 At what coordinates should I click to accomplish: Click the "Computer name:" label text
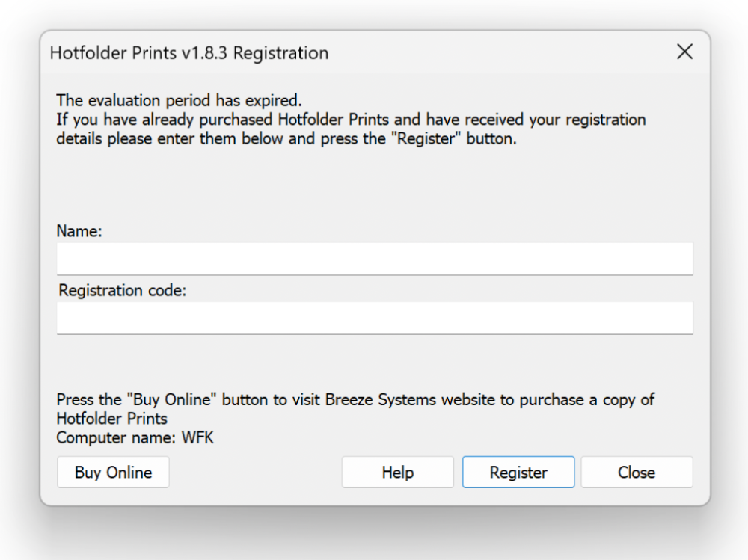pyautogui.click(x=117, y=437)
